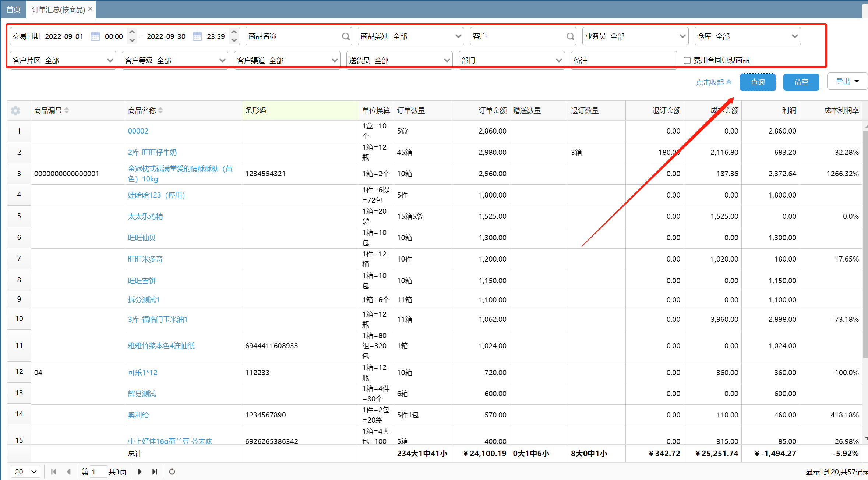Expand 客户片区 dropdown
Image resolution: width=868 pixels, height=480 pixels.
(x=110, y=60)
